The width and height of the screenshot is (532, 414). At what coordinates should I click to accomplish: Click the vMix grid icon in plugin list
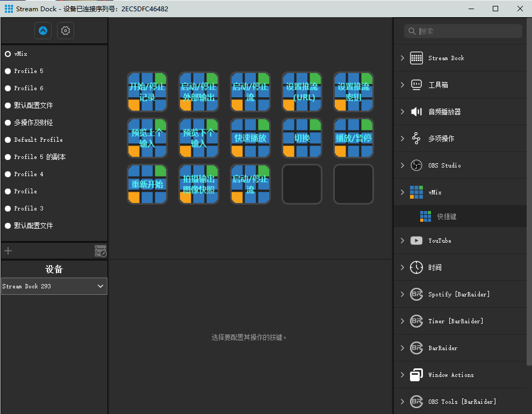416,192
